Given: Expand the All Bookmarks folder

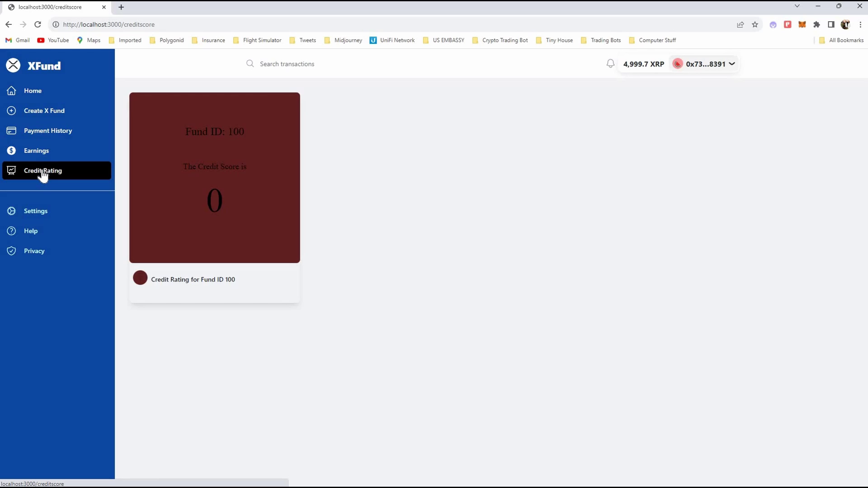Looking at the screenshot, I should tap(841, 40).
